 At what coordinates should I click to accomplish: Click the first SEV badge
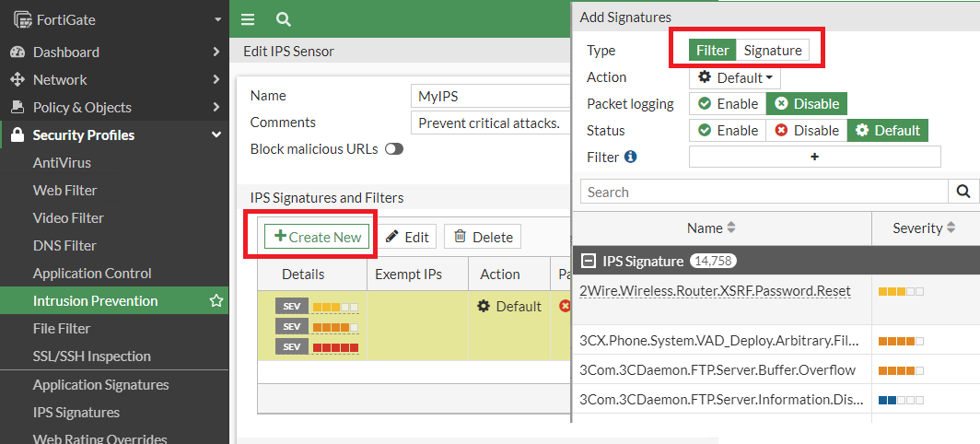pyautogui.click(x=292, y=307)
